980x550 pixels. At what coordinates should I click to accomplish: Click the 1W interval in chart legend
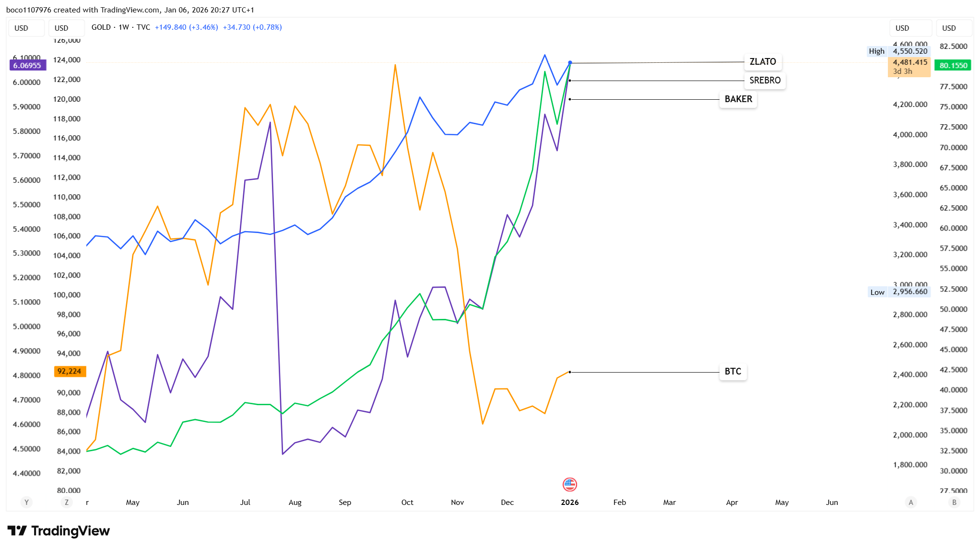[x=124, y=27]
